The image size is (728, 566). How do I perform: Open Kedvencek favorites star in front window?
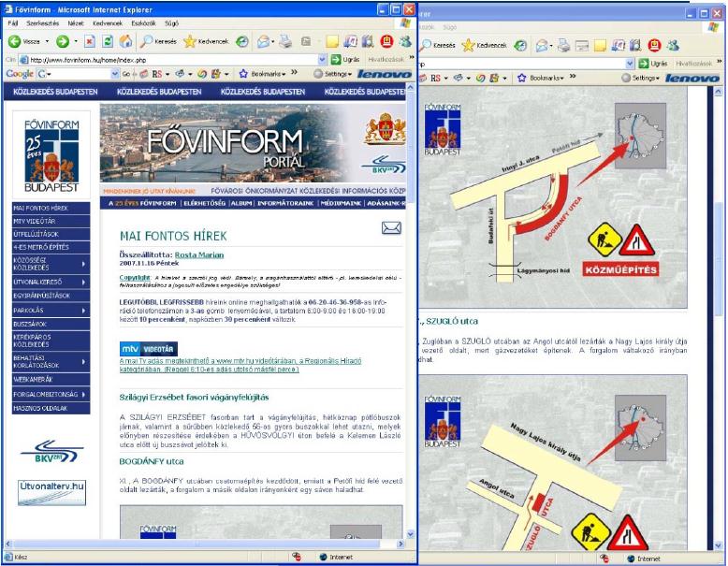pos(206,42)
